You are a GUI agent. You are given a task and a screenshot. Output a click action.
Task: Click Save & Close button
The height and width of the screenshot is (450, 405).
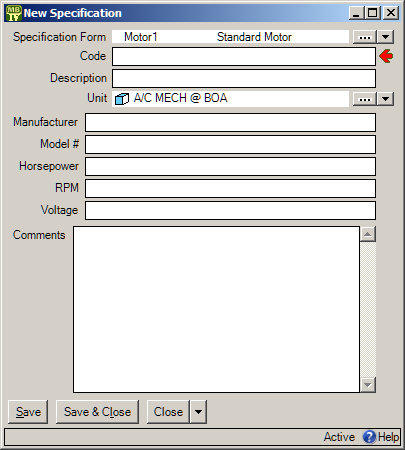(97, 412)
